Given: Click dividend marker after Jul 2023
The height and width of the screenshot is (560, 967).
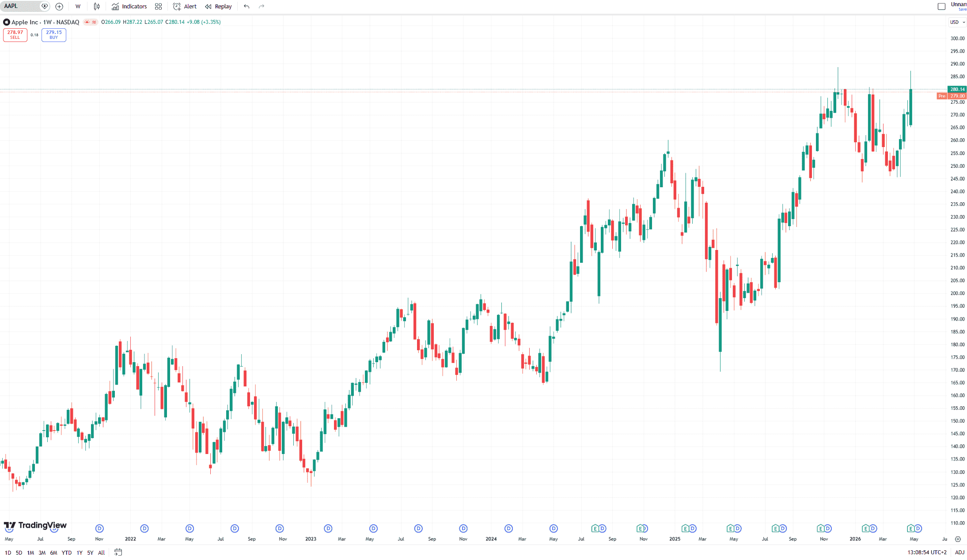Looking at the screenshot, I should point(418,529).
